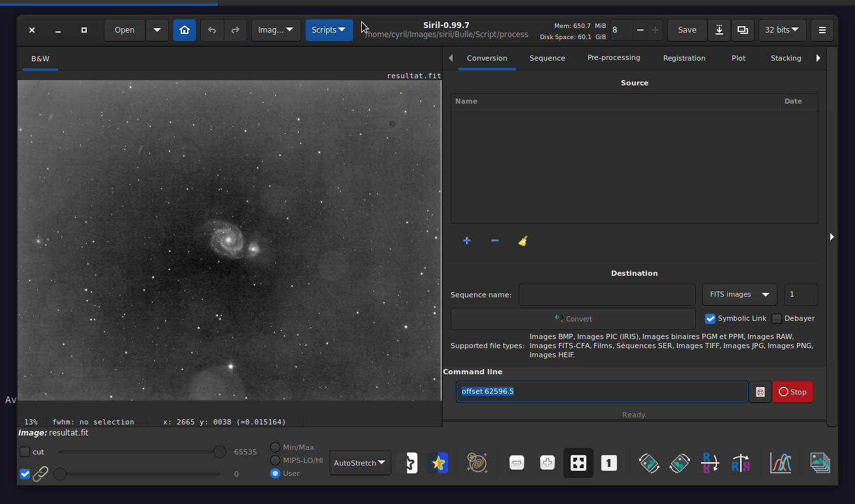Screen dimensions: 855x504
Task: Mirror the image horizontally
Action: (x=741, y=463)
